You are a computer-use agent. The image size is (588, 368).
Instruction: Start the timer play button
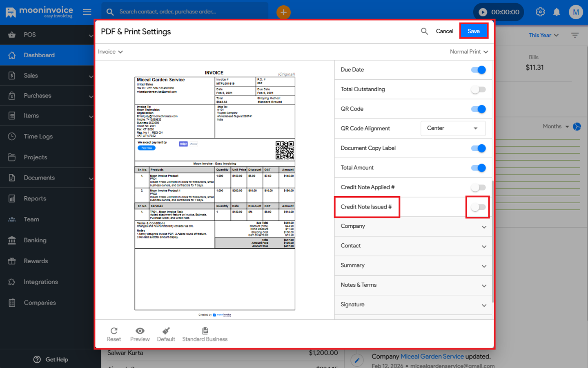pos(483,12)
